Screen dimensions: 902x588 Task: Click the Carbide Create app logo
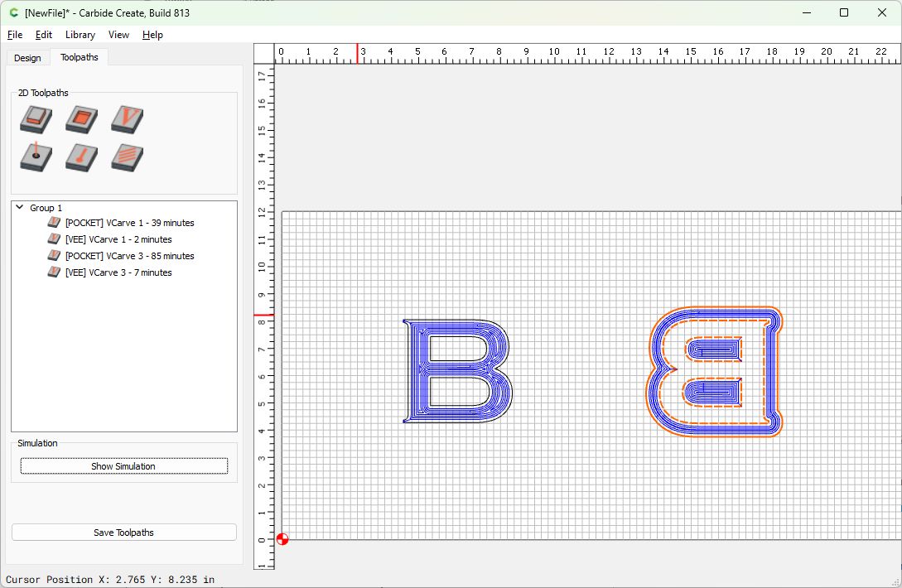[x=14, y=12]
